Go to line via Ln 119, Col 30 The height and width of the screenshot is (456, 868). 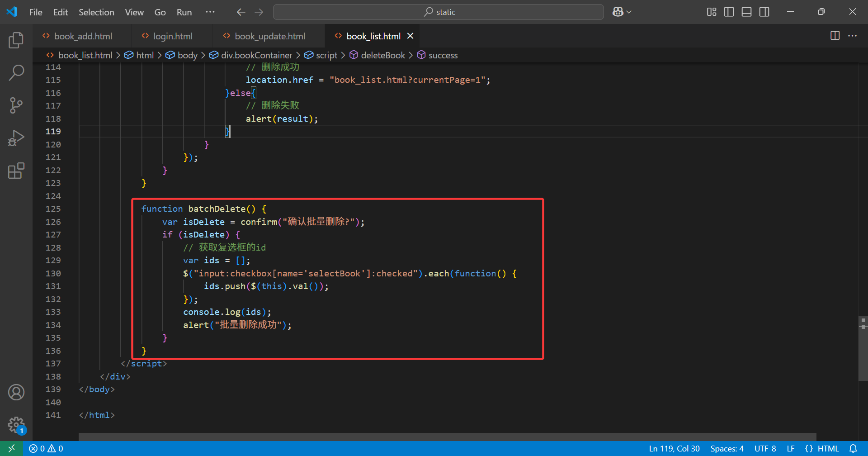coord(674,448)
